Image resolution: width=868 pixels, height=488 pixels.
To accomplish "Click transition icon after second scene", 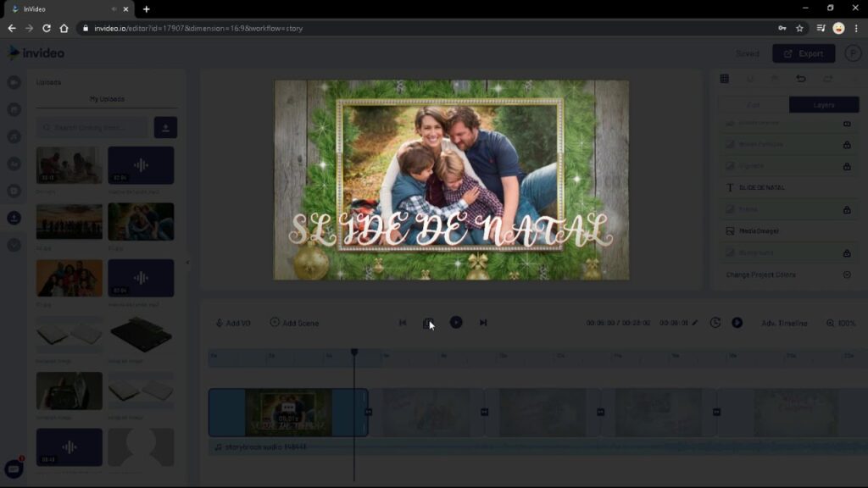I will pos(484,413).
